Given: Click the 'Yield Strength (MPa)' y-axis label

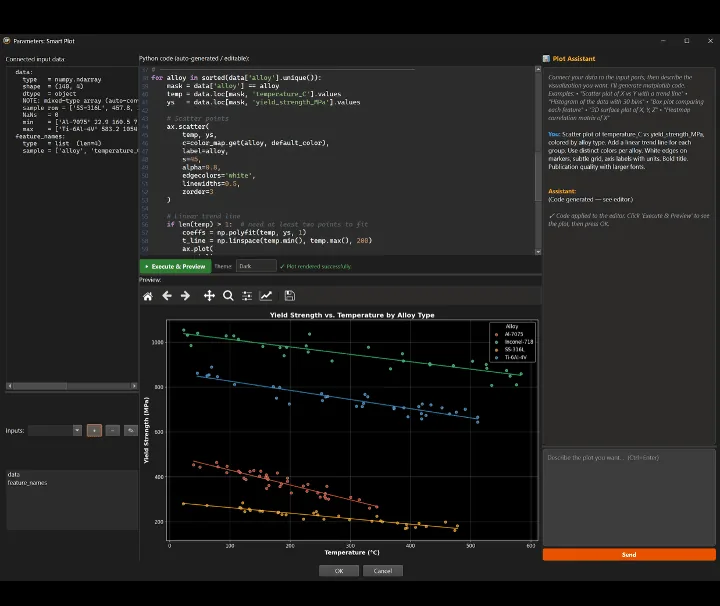Looking at the screenshot, I should pyautogui.click(x=146, y=430).
